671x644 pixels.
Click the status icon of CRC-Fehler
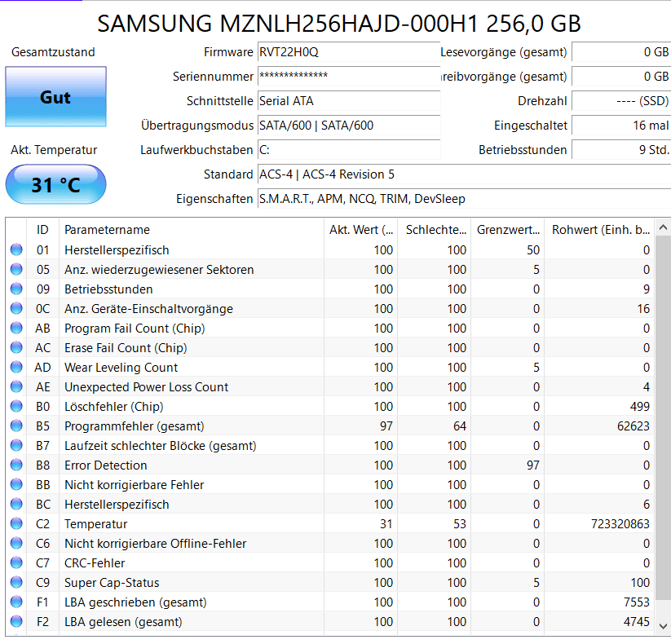tap(16, 562)
